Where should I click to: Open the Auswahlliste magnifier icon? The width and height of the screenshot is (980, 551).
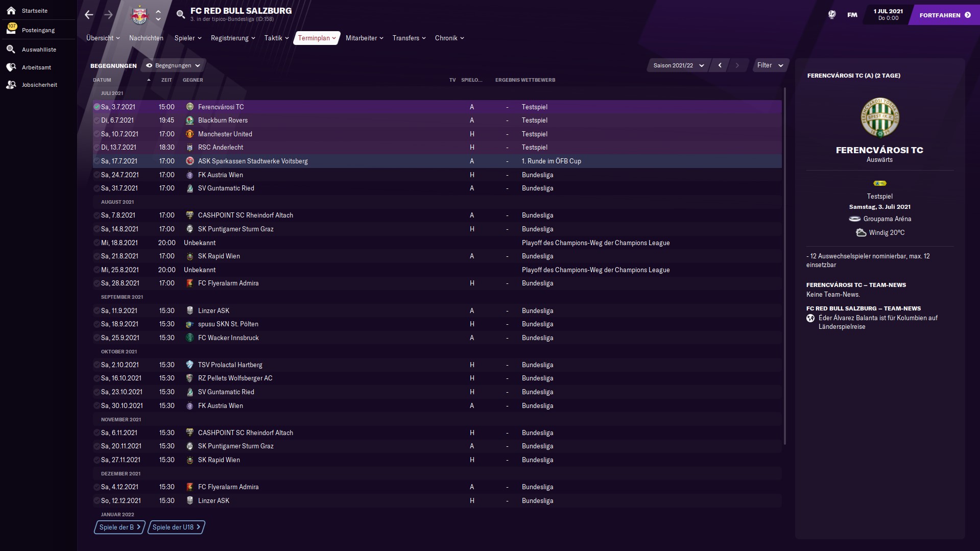coord(11,50)
